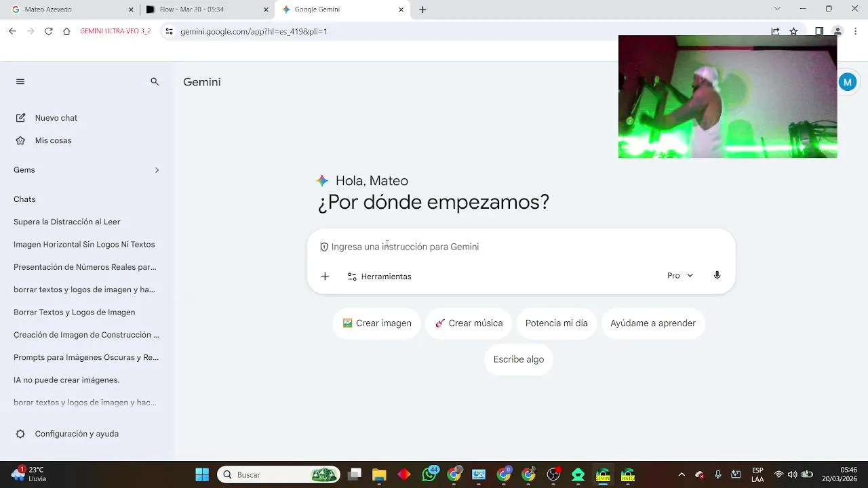Open the GEMINI ULTRA VEO 3_2 bookmark
The image size is (868, 488).
115,31
